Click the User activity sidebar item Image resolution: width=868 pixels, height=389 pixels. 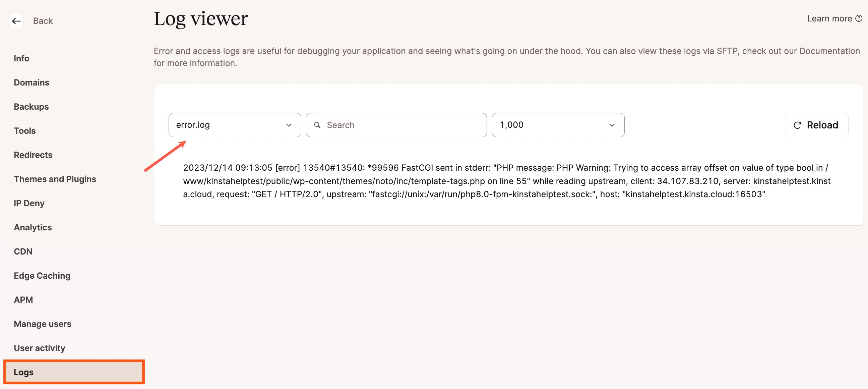click(x=39, y=348)
